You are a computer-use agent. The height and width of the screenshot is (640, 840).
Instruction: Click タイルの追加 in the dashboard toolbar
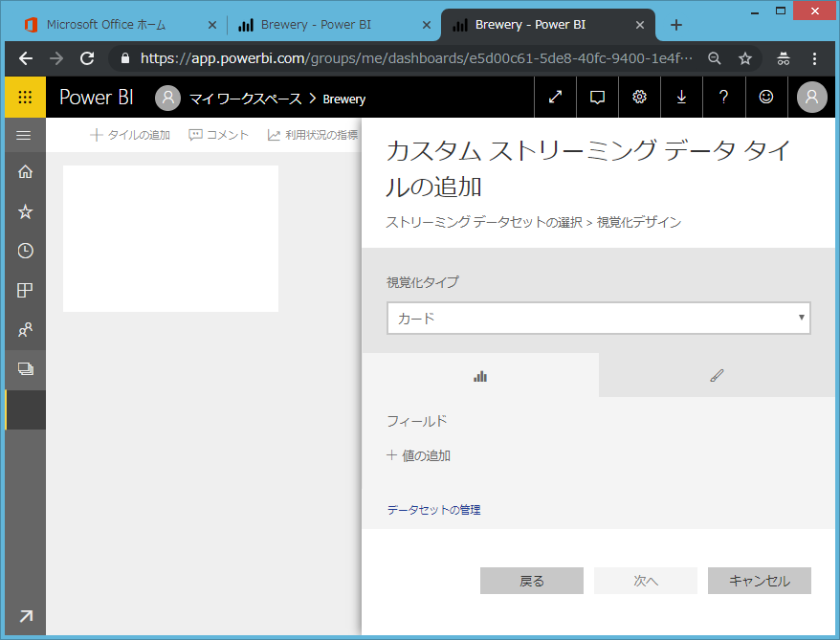(x=130, y=135)
